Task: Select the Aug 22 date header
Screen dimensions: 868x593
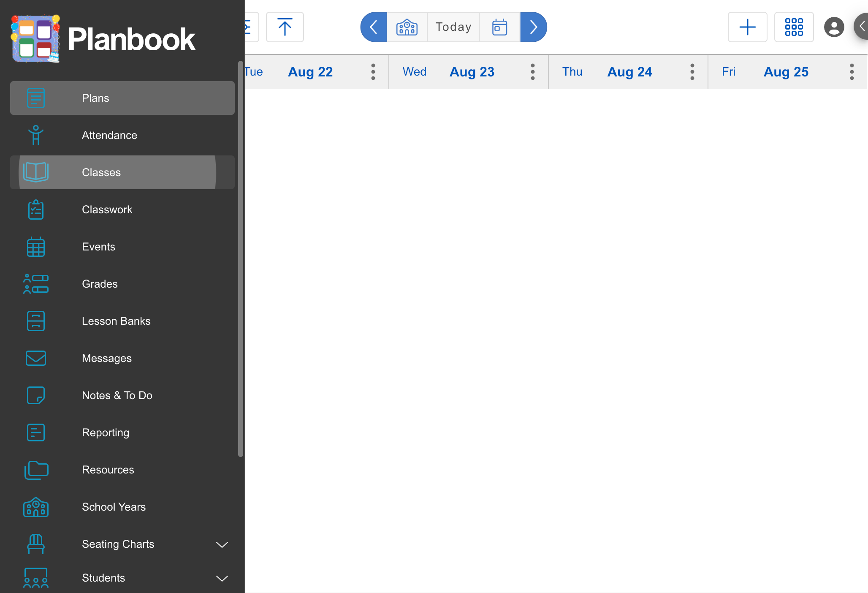Action: [310, 72]
